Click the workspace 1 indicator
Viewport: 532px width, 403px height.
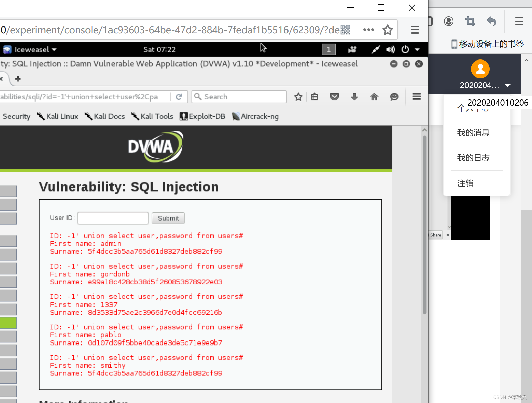pyautogui.click(x=328, y=50)
